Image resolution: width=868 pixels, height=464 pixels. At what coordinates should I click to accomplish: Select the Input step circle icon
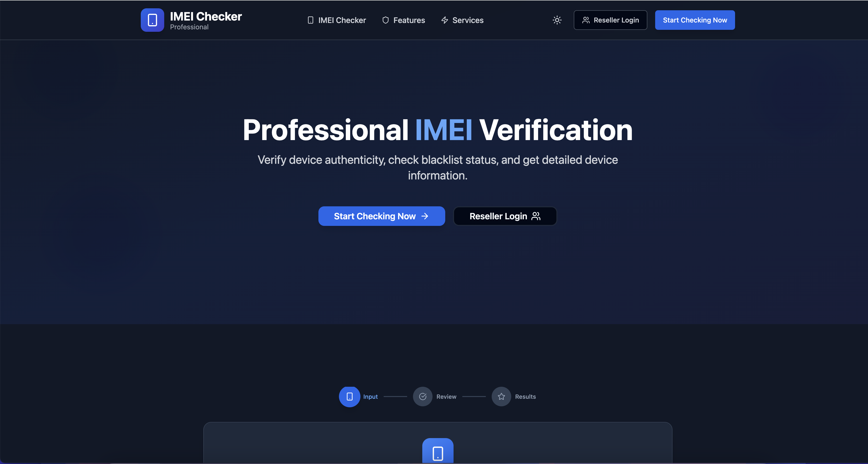click(x=349, y=397)
